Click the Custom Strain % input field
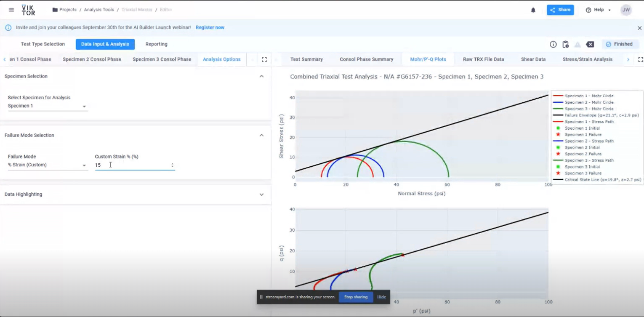The image size is (644, 317). (x=131, y=165)
